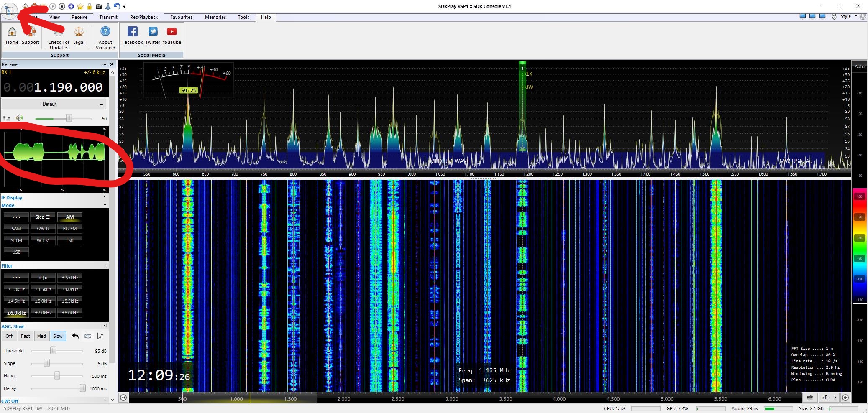This screenshot has width=868, height=413.
Task: Click the camera screenshot icon
Action: coord(98,6)
